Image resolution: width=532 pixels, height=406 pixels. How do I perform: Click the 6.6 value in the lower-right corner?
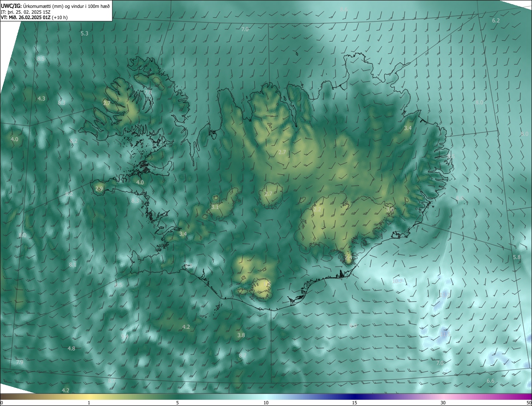490,381
